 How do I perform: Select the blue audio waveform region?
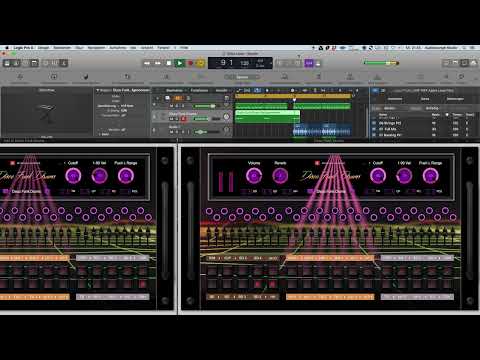pos(322,130)
